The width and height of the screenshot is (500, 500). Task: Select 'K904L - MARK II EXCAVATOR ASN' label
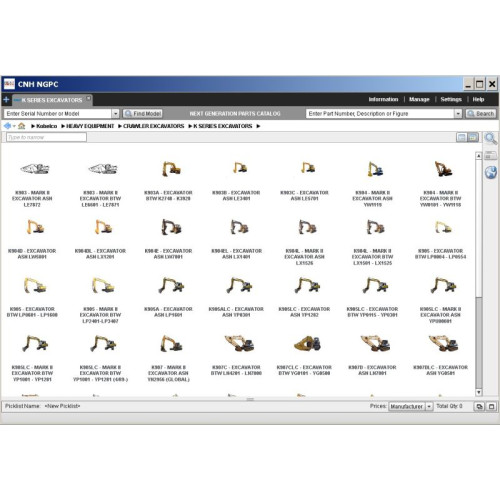304,257
